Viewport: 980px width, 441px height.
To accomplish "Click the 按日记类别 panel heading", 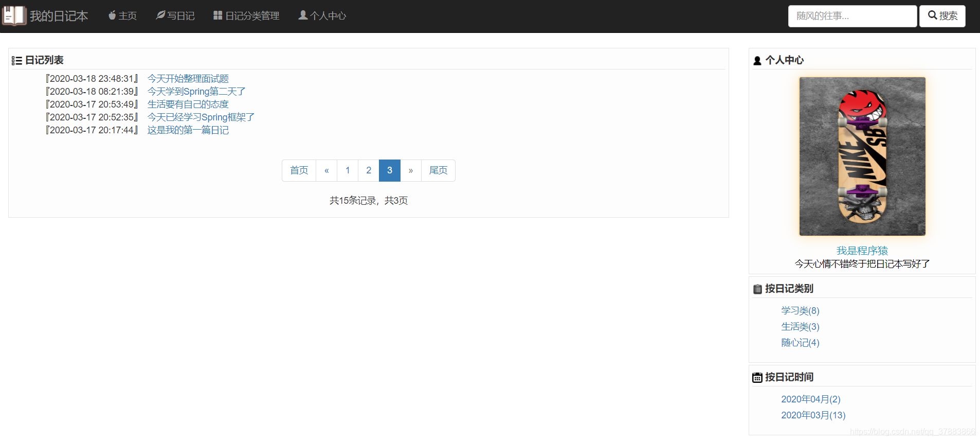I will 789,289.
